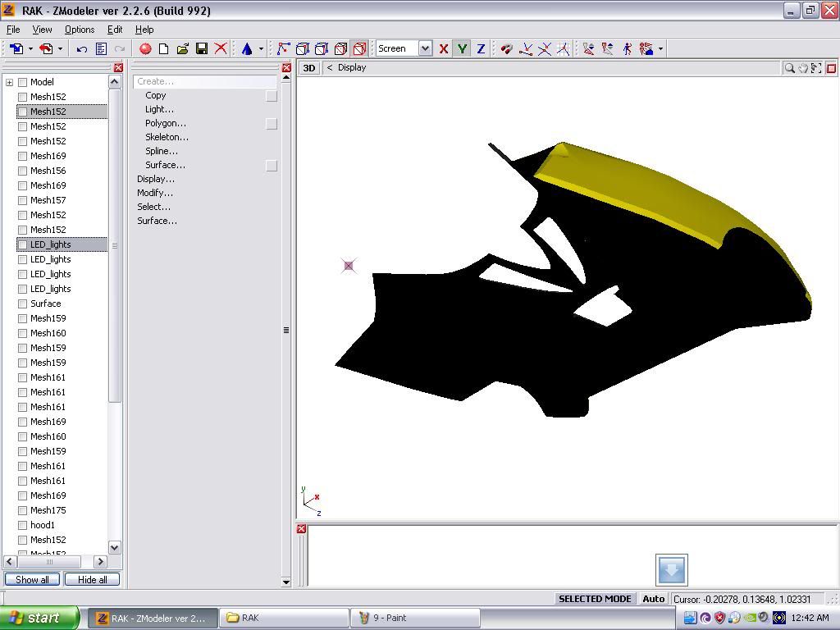Screen dimensions: 840x630
Task: Open the Screen coordinate system dropdown
Action: [425, 49]
